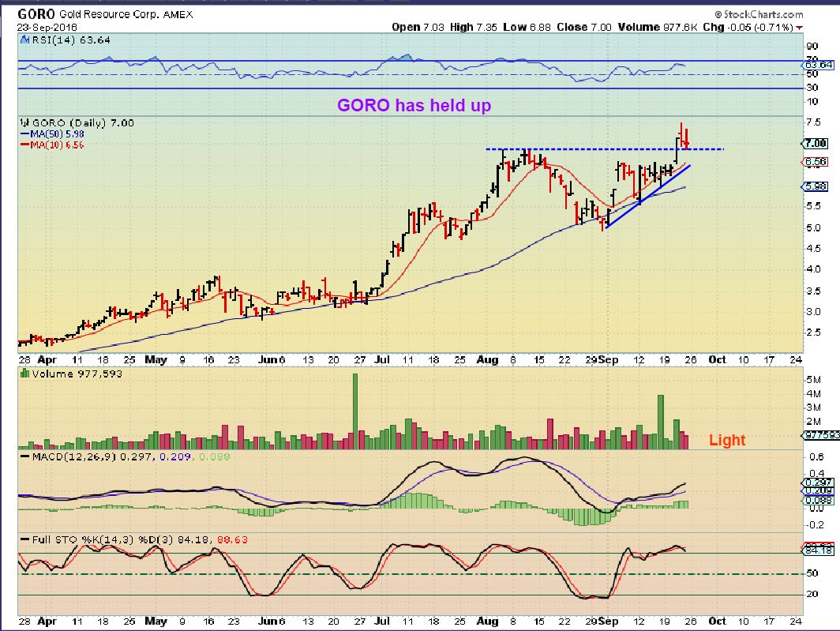Click the tallest late-June volume spike bar
840x631 pixels.
pyautogui.click(x=354, y=411)
